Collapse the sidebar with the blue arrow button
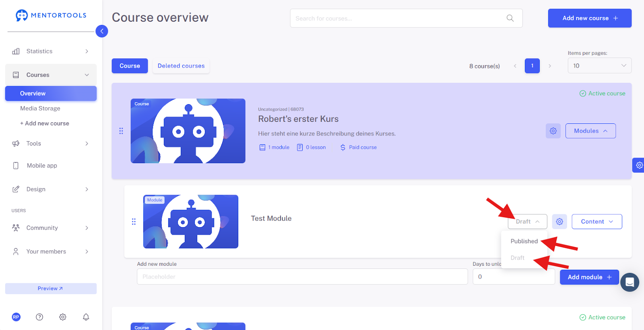The width and height of the screenshot is (644, 330). click(102, 31)
